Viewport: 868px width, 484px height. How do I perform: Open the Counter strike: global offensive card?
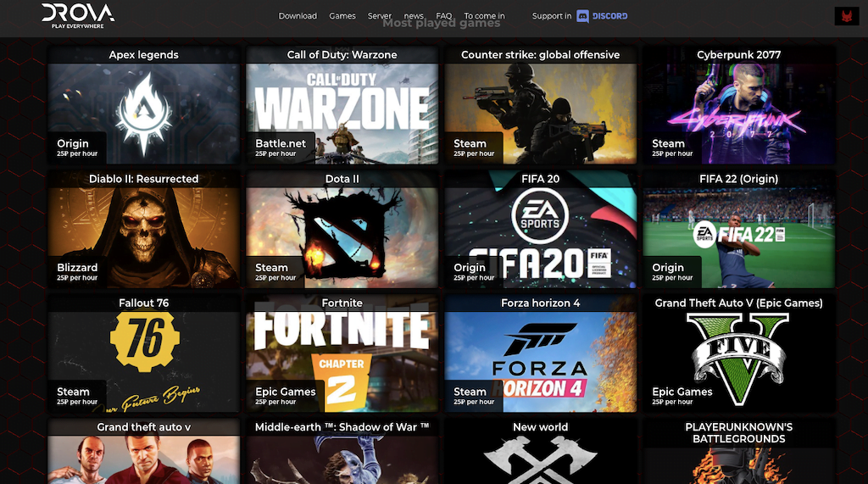coord(540,105)
